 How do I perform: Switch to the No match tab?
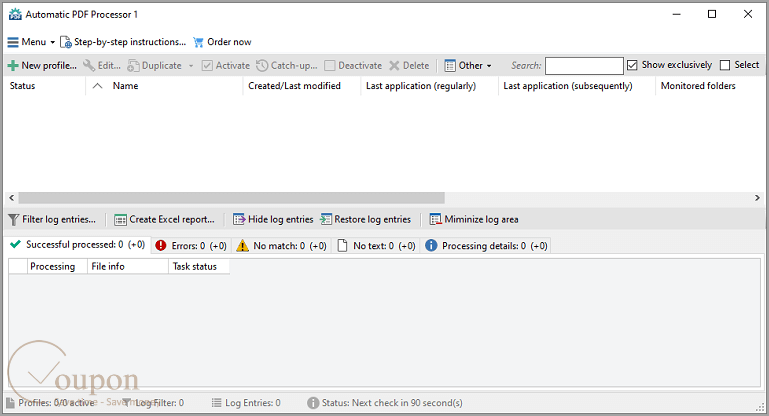pos(282,246)
